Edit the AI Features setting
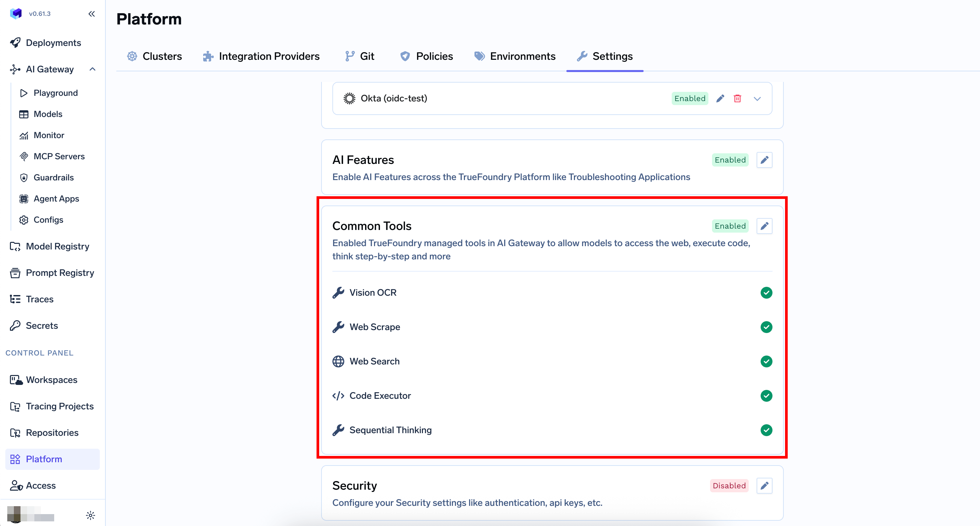The image size is (980, 526). pyautogui.click(x=764, y=160)
